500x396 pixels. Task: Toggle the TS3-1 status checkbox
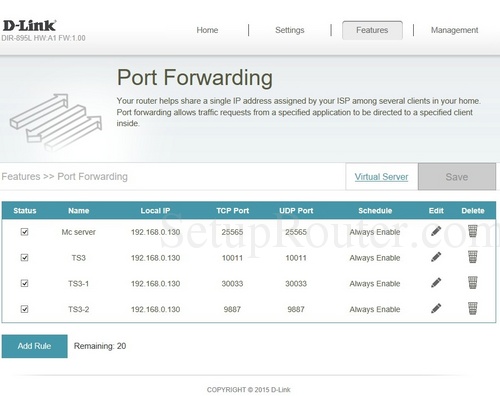tap(24, 283)
